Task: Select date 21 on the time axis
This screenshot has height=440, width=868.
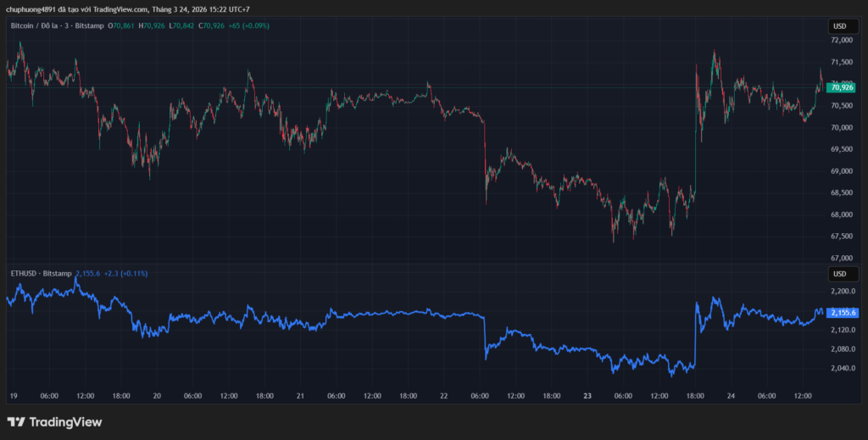Action: (x=300, y=395)
